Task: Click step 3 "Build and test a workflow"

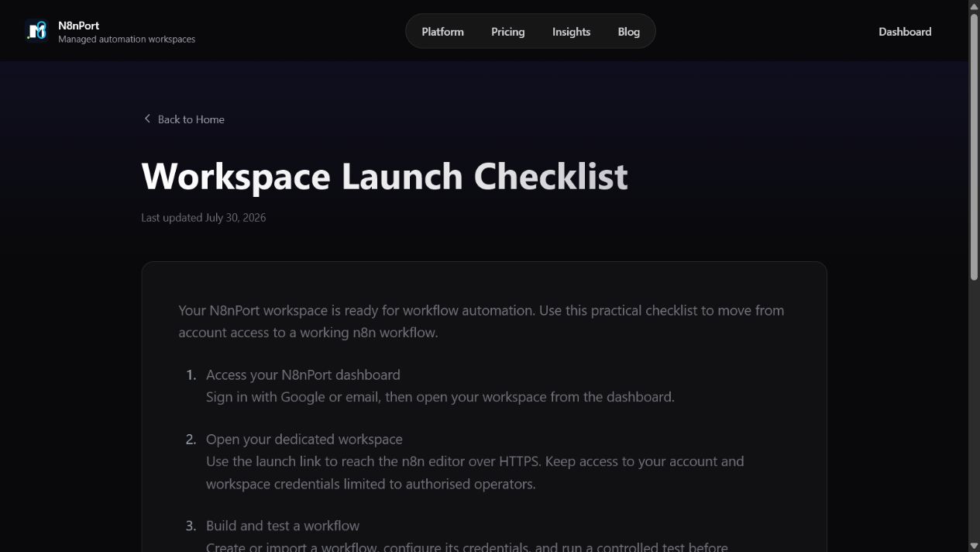Action: 283,526
